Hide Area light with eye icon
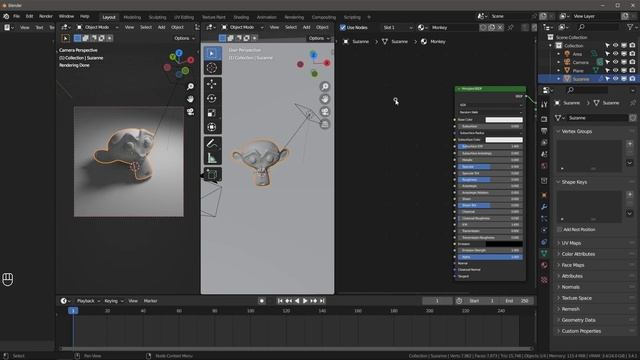This screenshot has height=360, width=640. pos(615,54)
